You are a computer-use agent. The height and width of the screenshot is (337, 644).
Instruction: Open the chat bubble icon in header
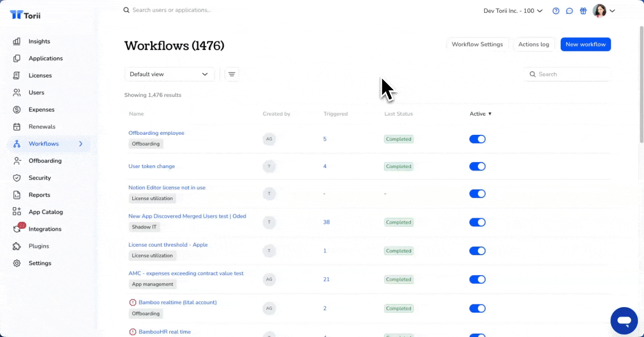pos(570,11)
